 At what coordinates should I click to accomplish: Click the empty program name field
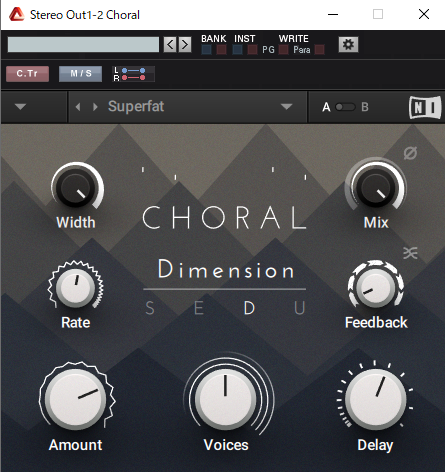tap(83, 45)
